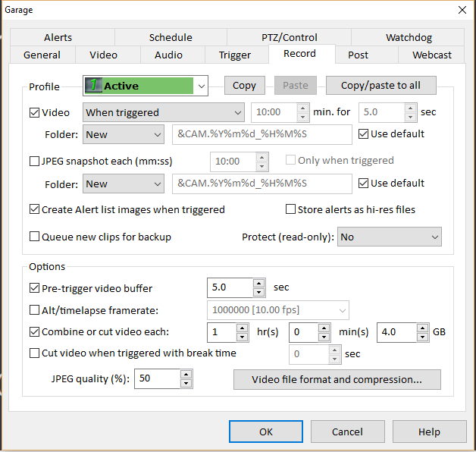Switch to the Trigger tab
The image size is (476, 452).
pos(235,55)
